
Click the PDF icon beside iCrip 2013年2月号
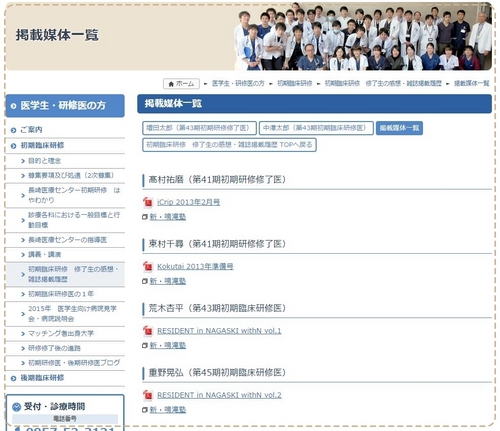click(x=148, y=202)
